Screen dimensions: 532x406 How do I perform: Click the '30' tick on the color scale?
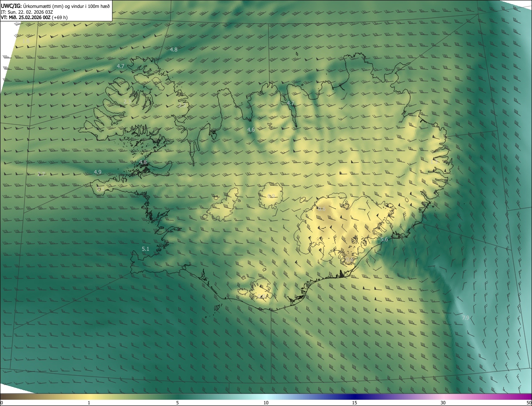[x=443, y=403]
